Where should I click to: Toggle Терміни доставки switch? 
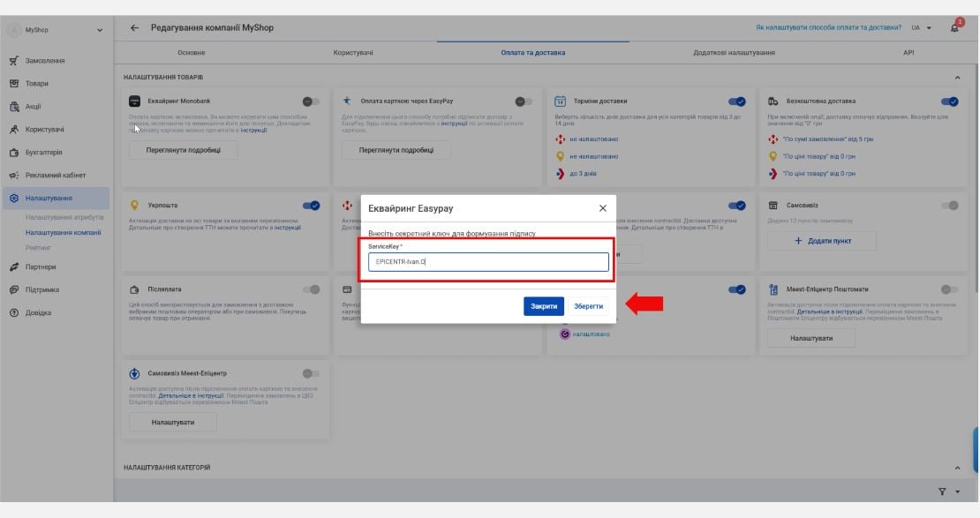click(737, 101)
